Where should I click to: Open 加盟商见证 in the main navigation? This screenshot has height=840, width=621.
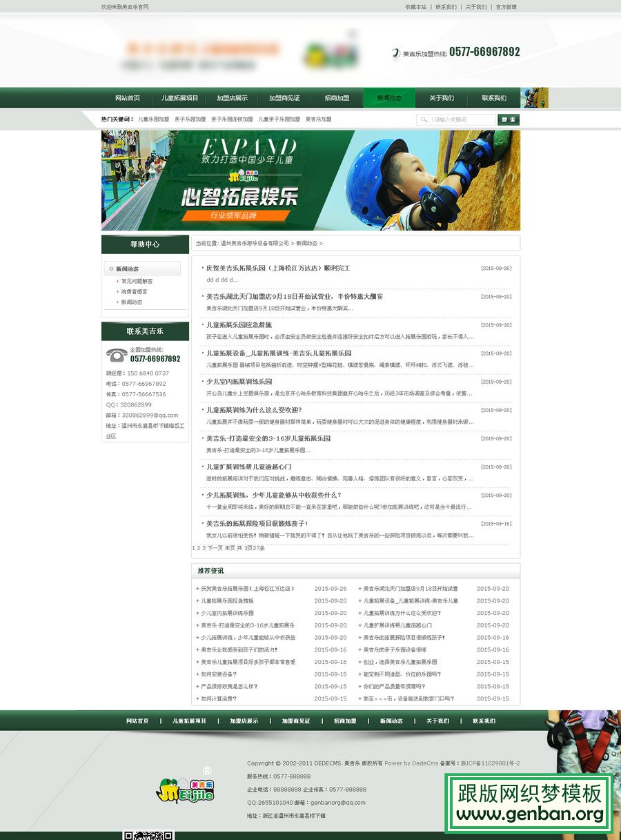[x=284, y=98]
